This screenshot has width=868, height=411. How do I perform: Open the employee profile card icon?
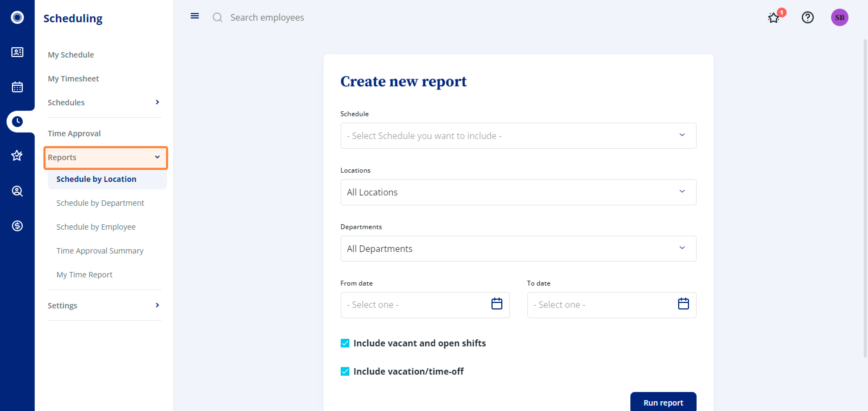[17, 52]
